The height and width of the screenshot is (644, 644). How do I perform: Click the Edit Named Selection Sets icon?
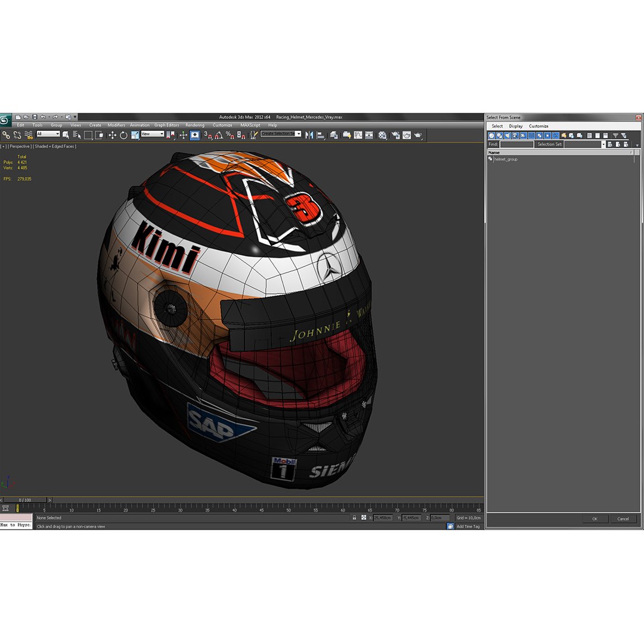254,135
